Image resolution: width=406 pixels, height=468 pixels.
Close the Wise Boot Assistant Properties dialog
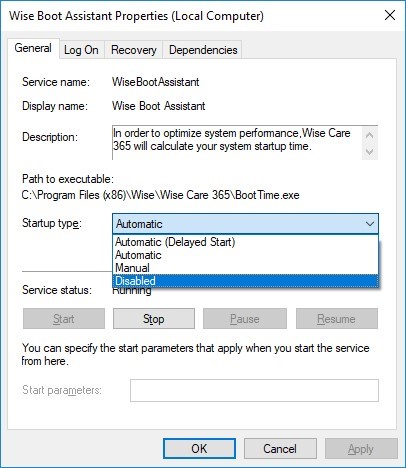[390, 15]
